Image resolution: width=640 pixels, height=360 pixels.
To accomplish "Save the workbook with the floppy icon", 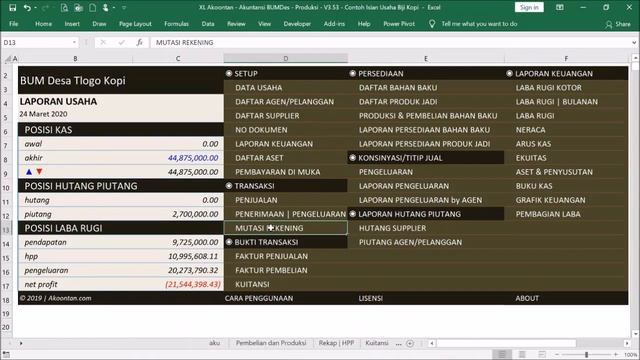I will [x=13, y=7].
